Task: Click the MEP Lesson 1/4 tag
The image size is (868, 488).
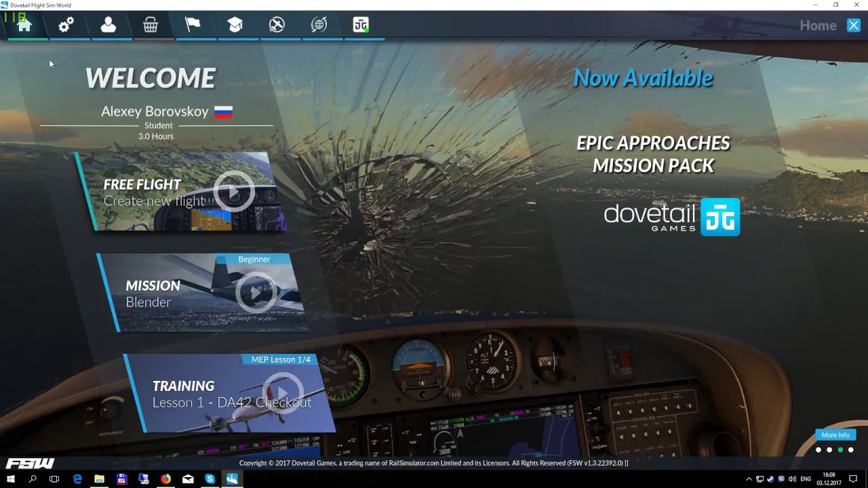Action: tap(280, 359)
